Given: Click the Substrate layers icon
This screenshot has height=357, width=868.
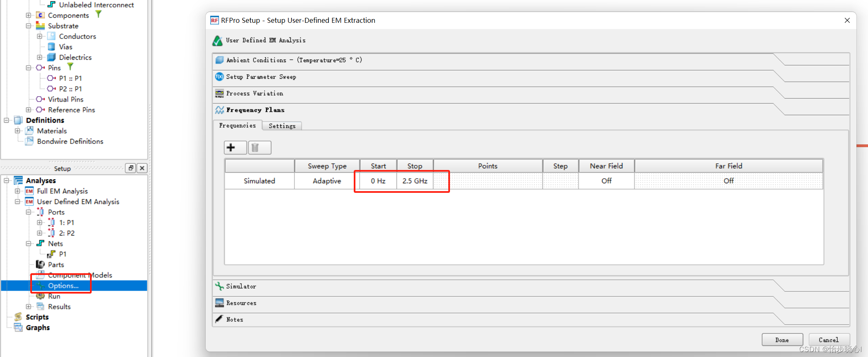Looking at the screenshot, I should [x=40, y=26].
